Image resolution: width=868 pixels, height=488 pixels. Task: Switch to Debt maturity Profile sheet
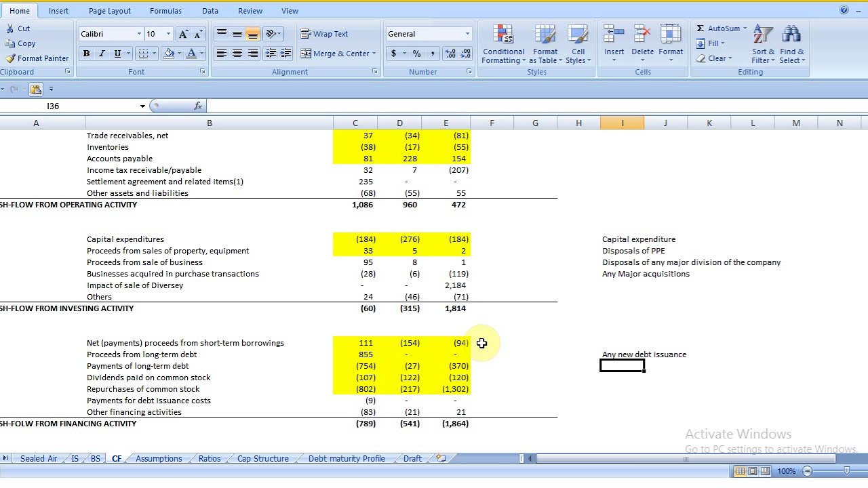pyautogui.click(x=347, y=459)
